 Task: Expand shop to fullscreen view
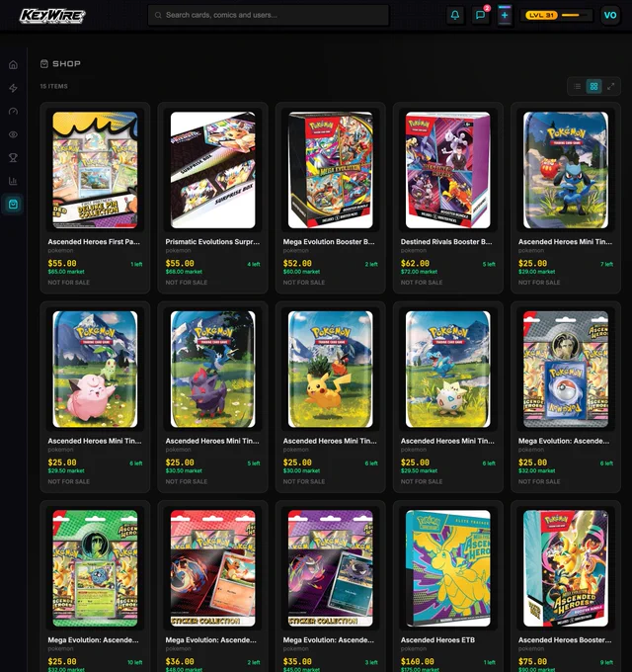pos(611,87)
